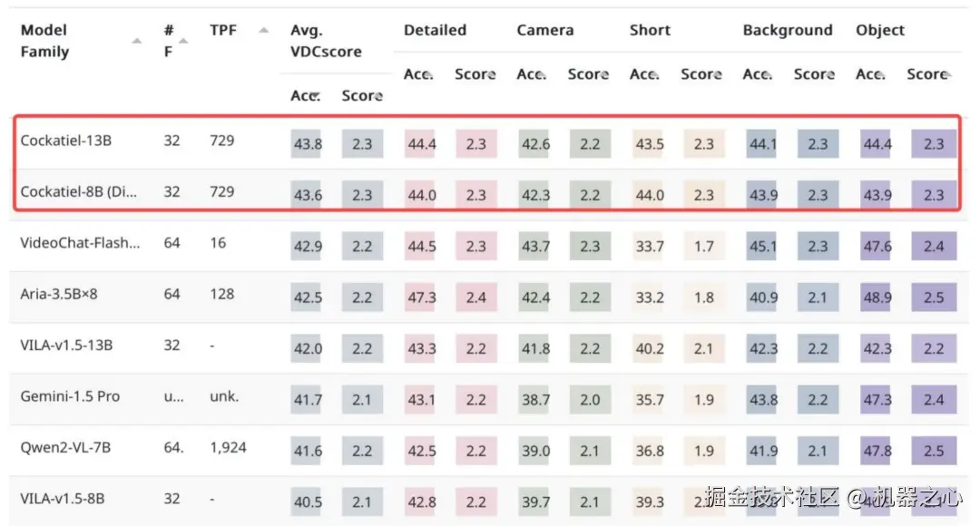Click the truncated u... cell in Gemini's row
The height and width of the screenshot is (526, 980).
[x=173, y=396]
